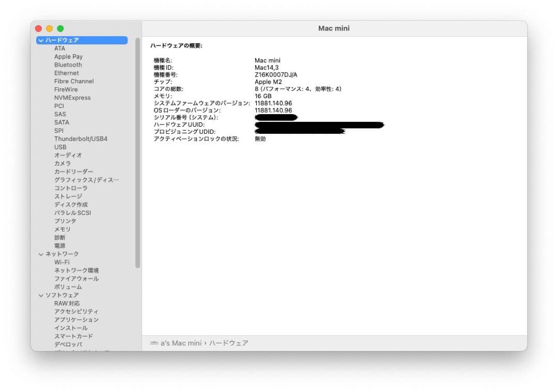Viewport: 558px width, 392px height.
Task: View the USB device information
Action: point(60,147)
